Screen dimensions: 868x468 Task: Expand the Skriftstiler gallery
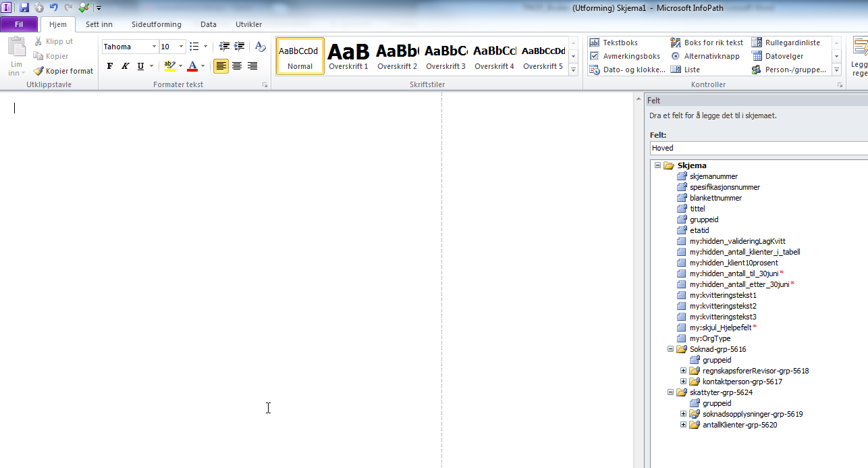click(573, 70)
